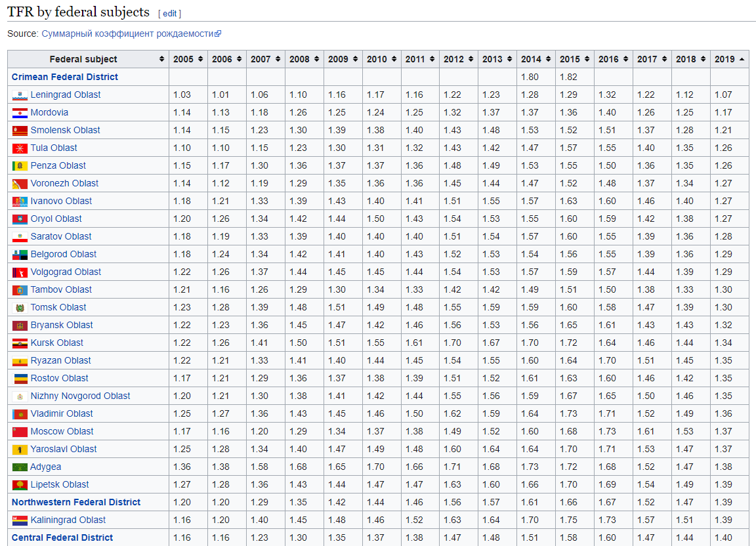Click the Oryol Oblast flag icon

point(20,219)
